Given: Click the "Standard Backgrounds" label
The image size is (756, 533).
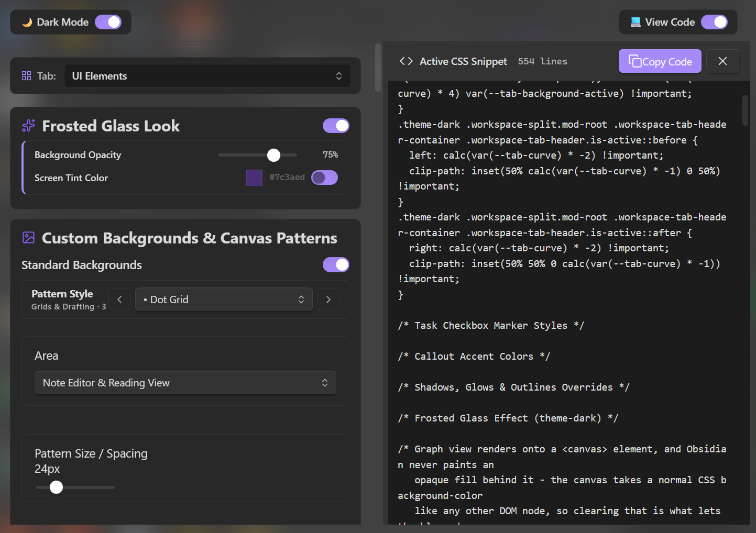Looking at the screenshot, I should point(82,265).
